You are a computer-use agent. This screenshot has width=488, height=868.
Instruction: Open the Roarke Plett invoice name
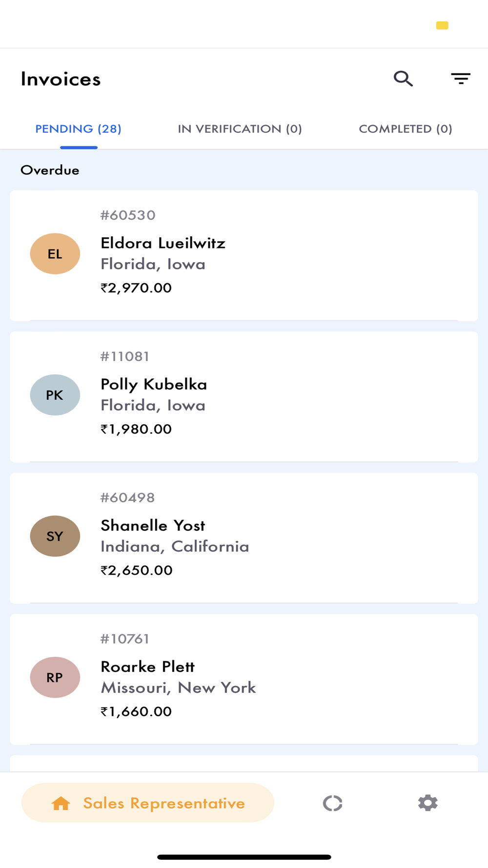147,667
